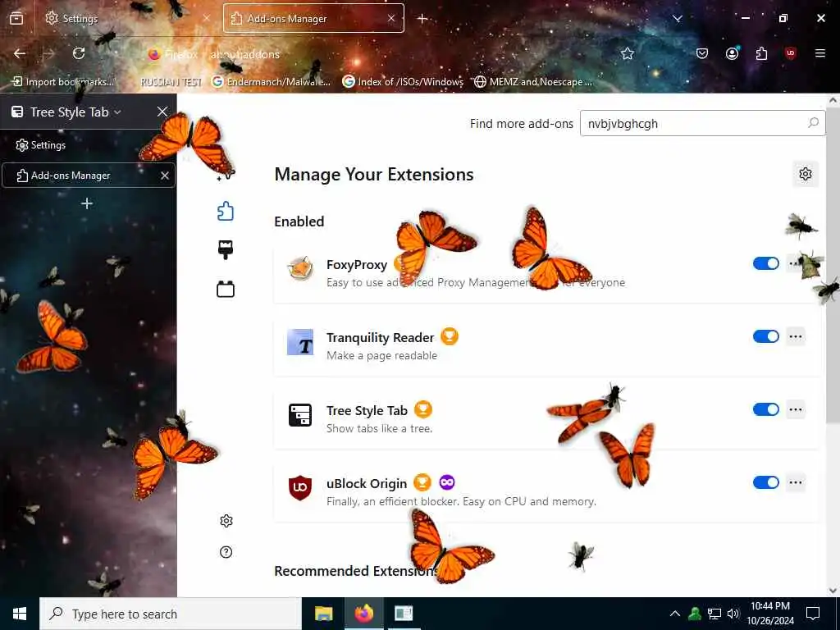
Task: Open more options for FoxyProxy
Action: pos(796,263)
